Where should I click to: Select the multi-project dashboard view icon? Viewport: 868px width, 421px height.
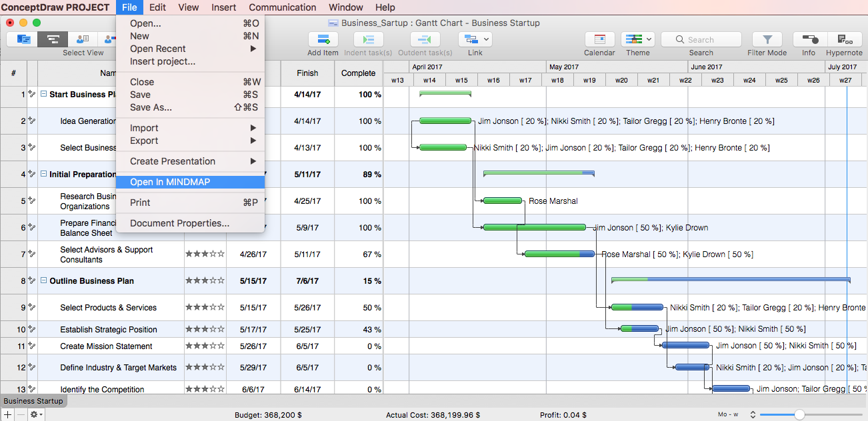23,39
